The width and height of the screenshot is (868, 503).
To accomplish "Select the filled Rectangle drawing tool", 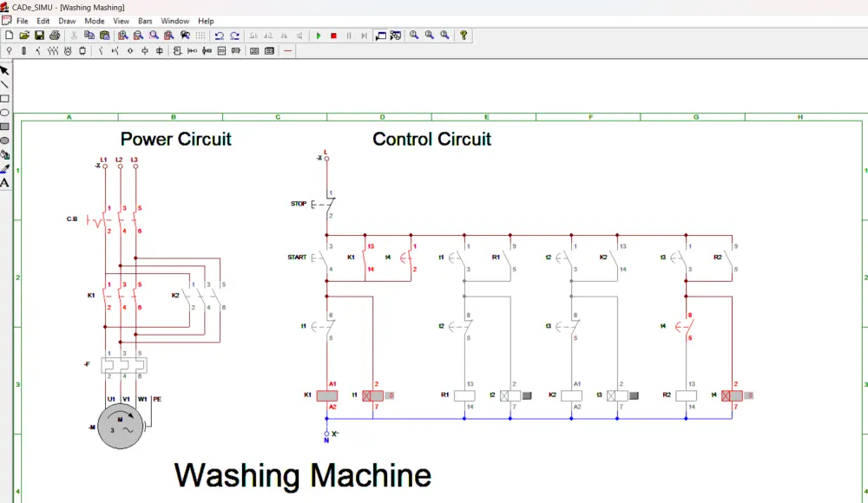I will (4, 127).
